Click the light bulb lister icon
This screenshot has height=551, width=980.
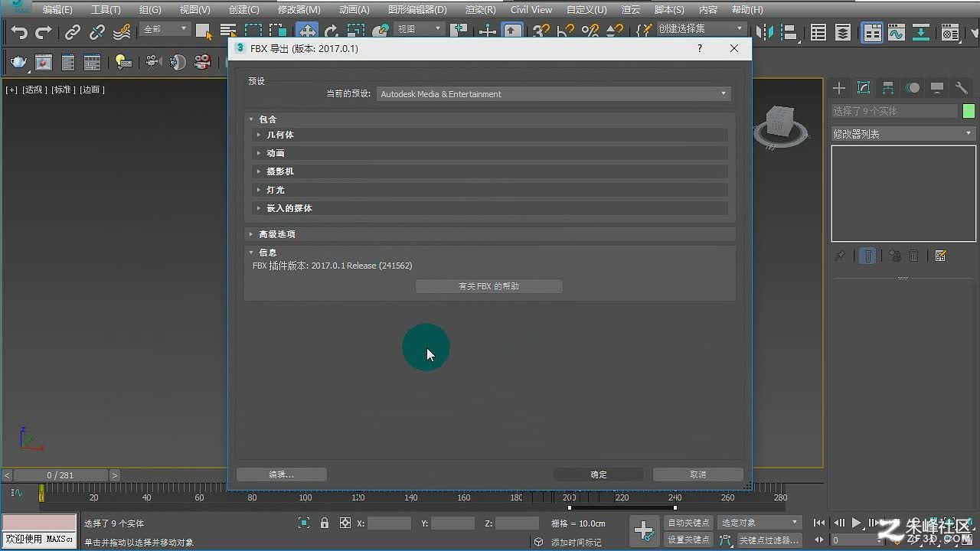click(x=122, y=63)
